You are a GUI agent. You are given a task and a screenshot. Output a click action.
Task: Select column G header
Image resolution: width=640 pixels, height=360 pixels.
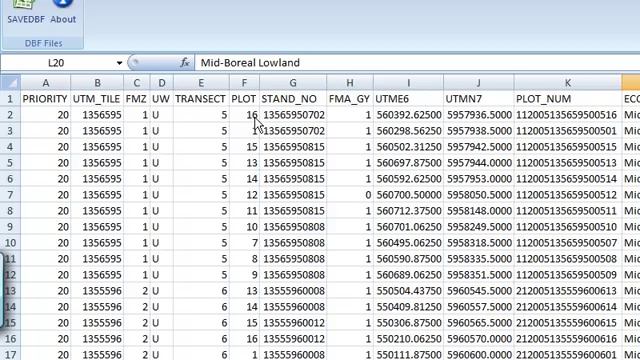pyautogui.click(x=293, y=83)
